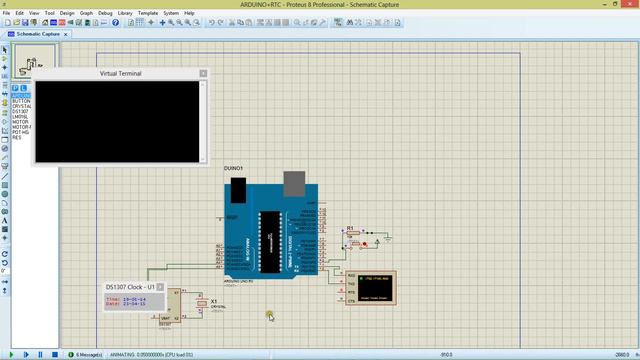
Task: Select the Selection Mode arrow tool
Action: click(x=5, y=50)
